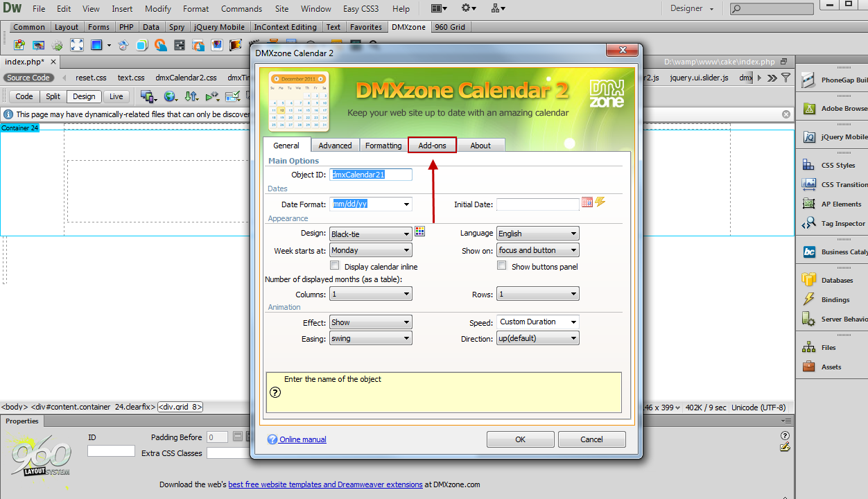Image resolution: width=868 pixels, height=499 pixels.
Task: Open the PhoneGap Build panel
Action: click(835, 80)
